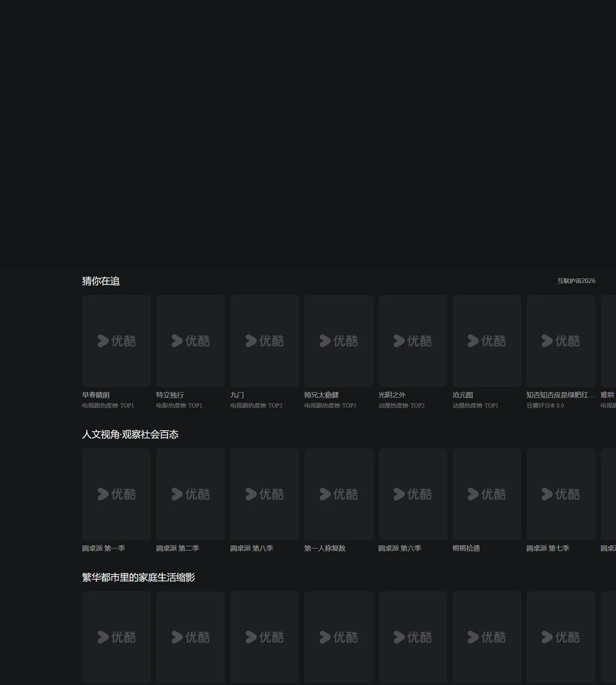Click the 动漫热度榜·TOP2 label

401,405
